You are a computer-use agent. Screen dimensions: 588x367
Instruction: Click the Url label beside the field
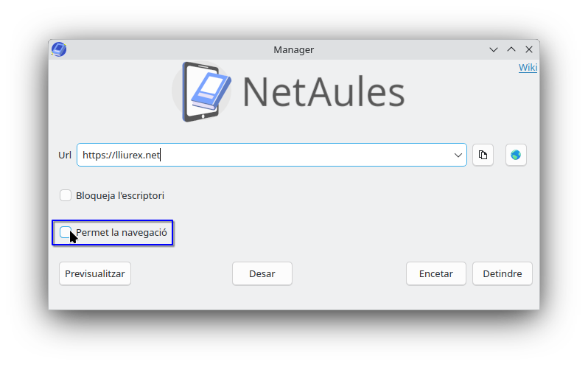coord(65,155)
